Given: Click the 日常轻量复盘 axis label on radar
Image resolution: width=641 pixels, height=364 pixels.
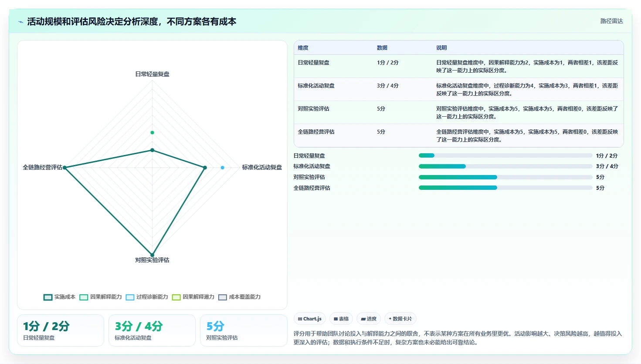Looking at the screenshot, I should (152, 74).
